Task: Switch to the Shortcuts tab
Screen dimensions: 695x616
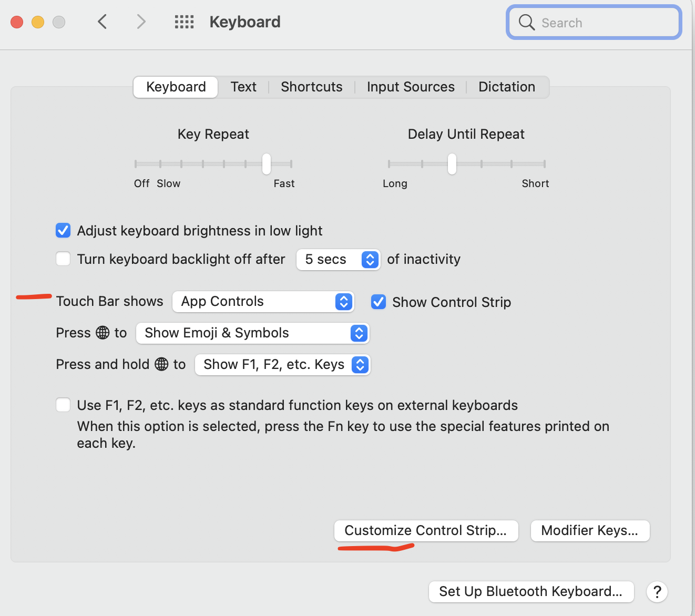Action: point(311,87)
